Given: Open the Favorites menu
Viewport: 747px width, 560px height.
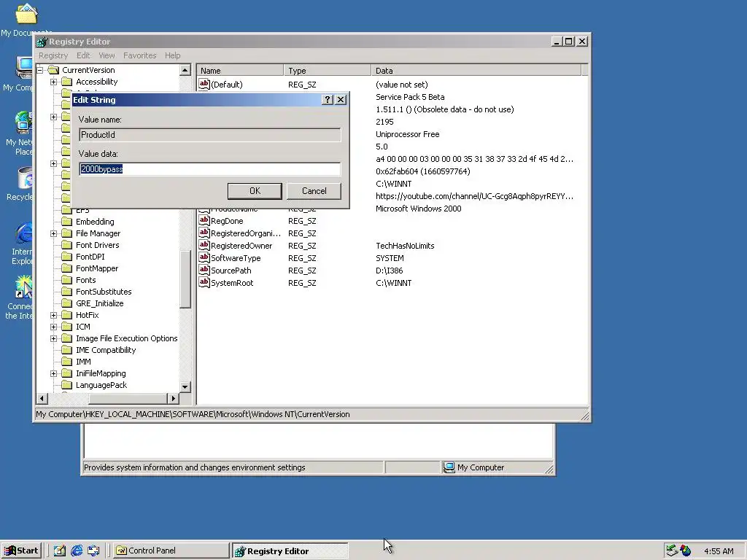Looking at the screenshot, I should pos(139,55).
